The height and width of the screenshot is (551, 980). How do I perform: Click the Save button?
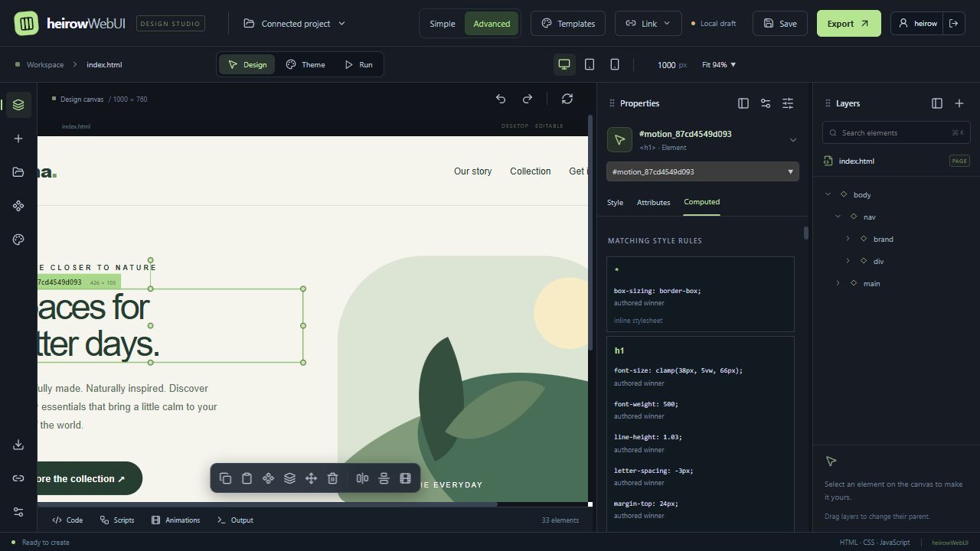coord(779,24)
